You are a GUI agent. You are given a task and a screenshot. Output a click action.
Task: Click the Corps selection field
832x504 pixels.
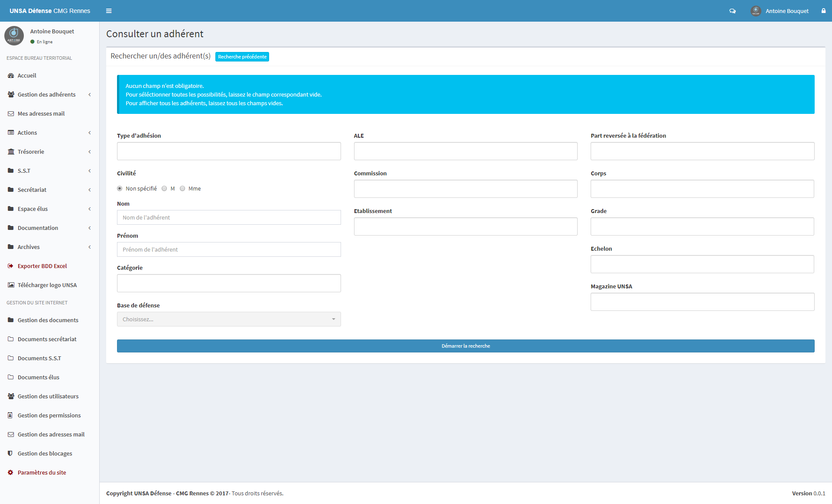tap(702, 189)
